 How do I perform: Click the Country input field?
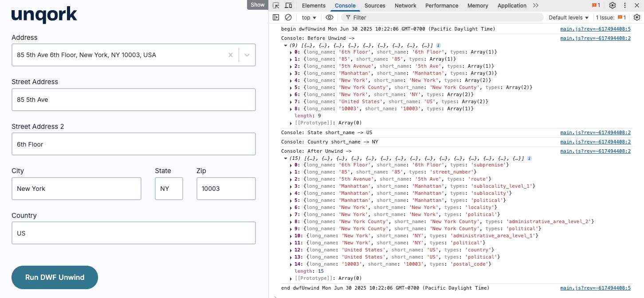coord(134,233)
